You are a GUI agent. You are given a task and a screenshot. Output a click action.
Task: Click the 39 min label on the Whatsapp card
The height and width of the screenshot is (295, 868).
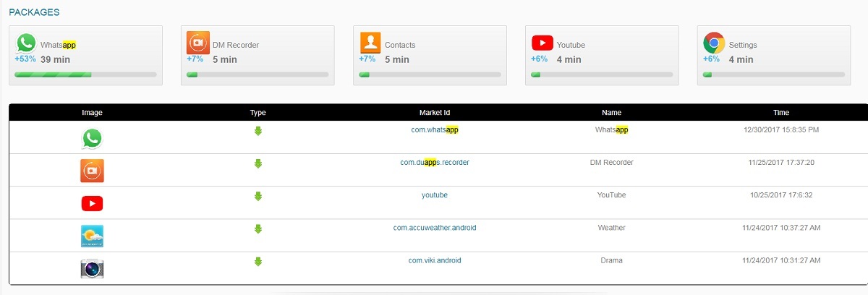(x=55, y=59)
